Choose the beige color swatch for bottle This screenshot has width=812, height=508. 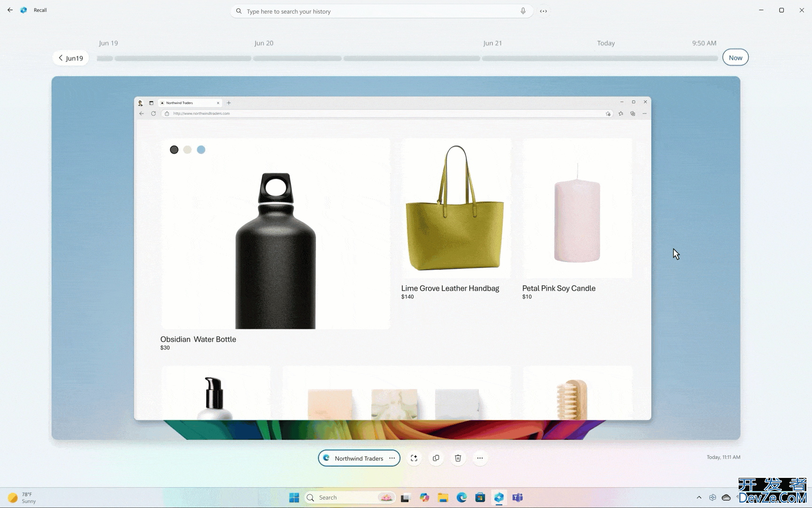[187, 150]
